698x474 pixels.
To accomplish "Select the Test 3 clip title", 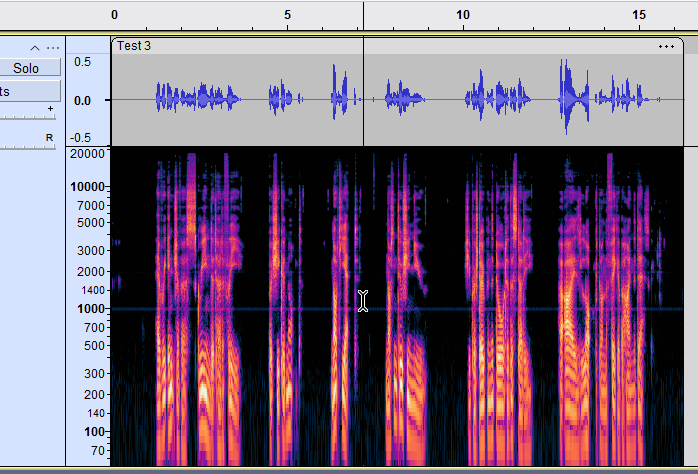I will pos(134,46).
